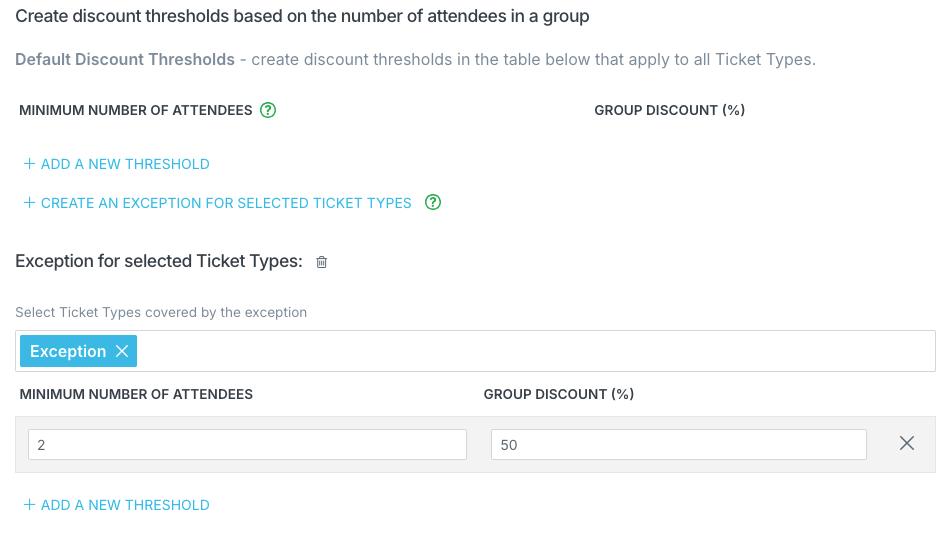The image size is (952, 533).
Task: Click plus icon of the exception's Add a New Threshold
Action: pos(29,504)
